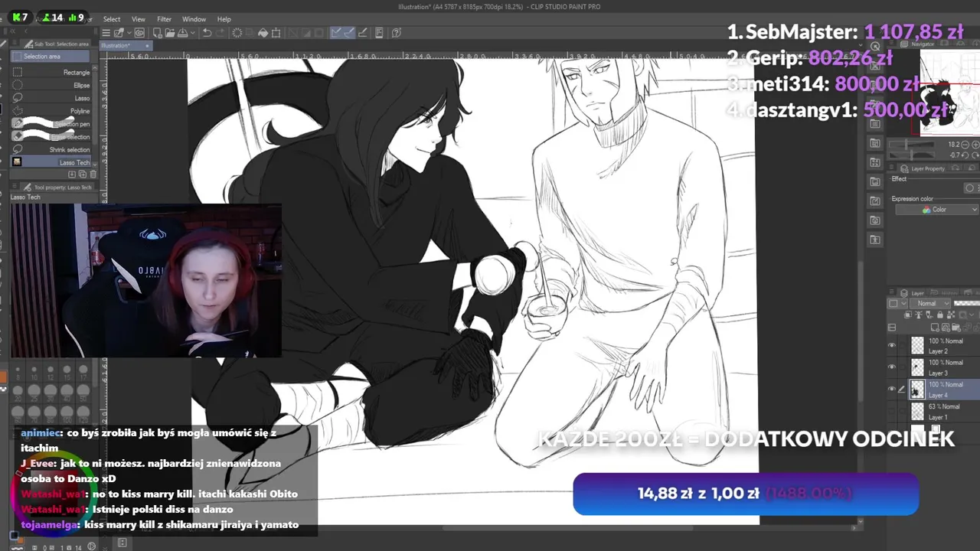Expand the Save icon dropdown arrow
980x551 pixels.
coord(192,33)
